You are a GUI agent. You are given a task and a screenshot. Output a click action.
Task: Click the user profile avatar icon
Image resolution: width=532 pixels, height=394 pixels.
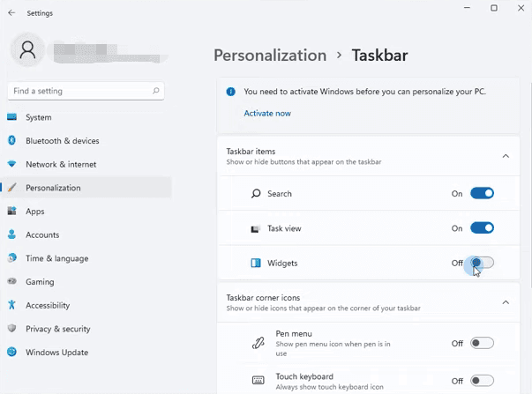(28, 50)
